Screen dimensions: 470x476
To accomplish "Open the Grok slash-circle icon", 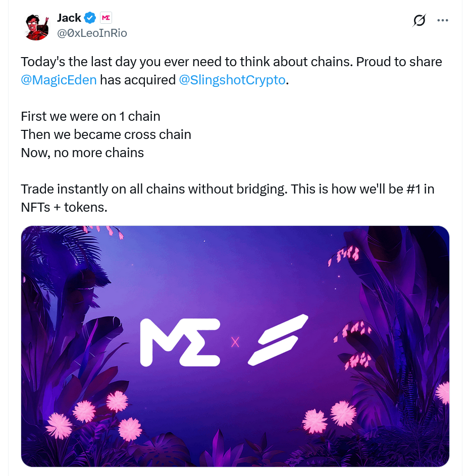I will (419, 20).
